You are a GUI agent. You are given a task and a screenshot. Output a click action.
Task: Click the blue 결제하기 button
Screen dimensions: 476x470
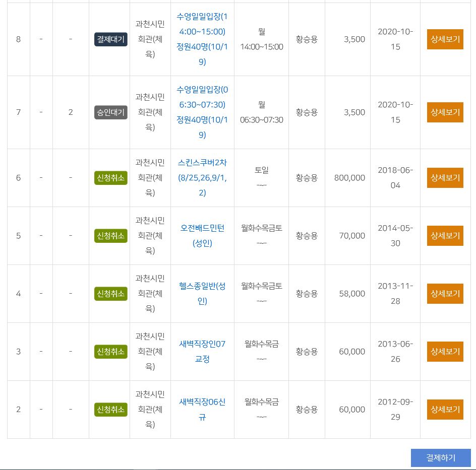pyautogui.click(x=441, y=457)
